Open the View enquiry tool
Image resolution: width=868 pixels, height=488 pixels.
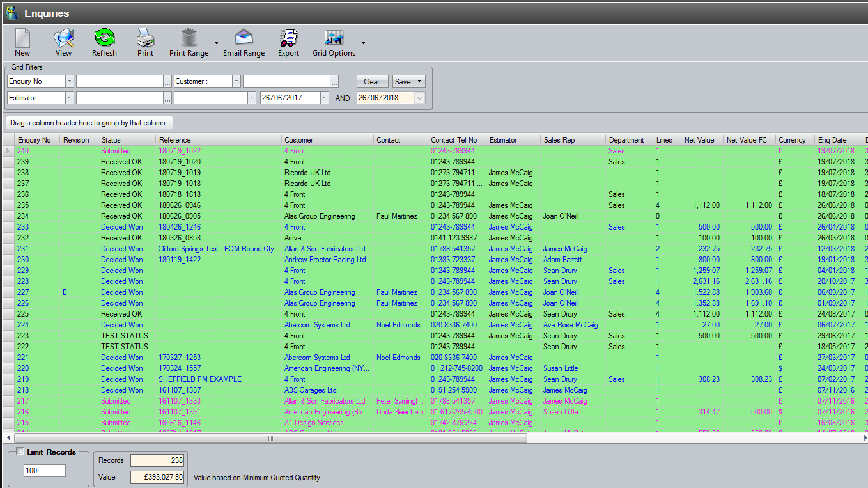click(63, 39)
